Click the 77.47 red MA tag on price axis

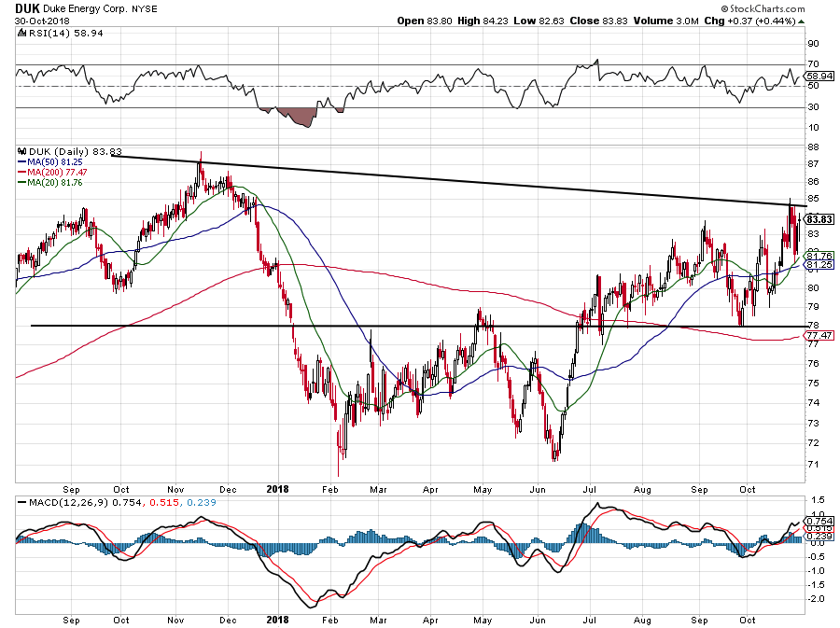[x=819, y=336]
